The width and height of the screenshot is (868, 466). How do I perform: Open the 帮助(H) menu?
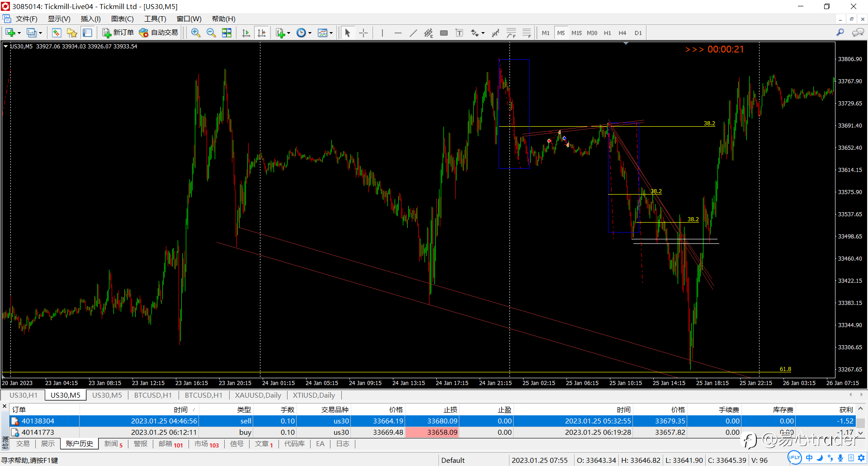click(223, 19)
